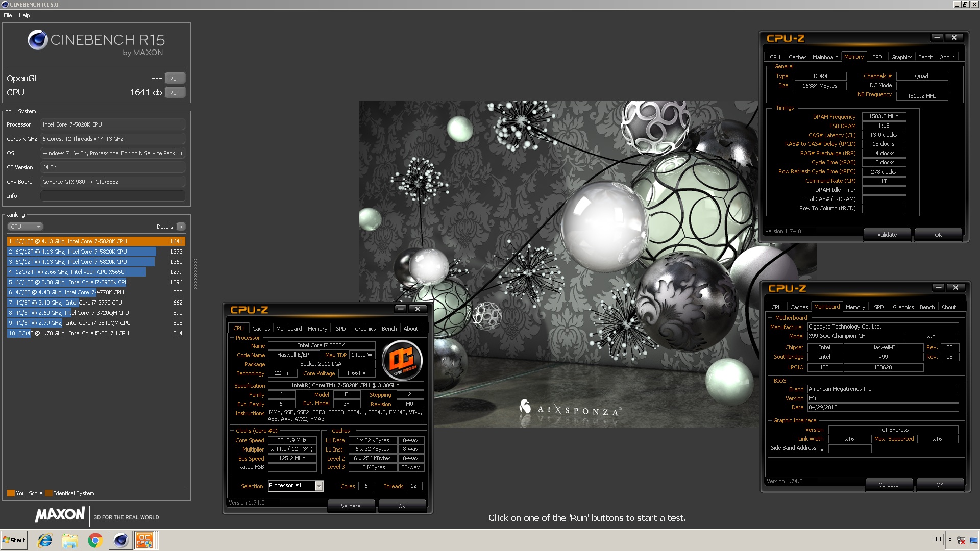Click OK in the Mainboard CPU-Z window
The width and height of the screenshot is (980, 551).
pos(940,485)
